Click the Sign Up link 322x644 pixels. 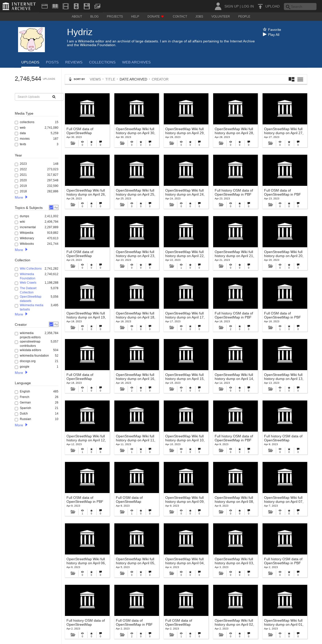(x=231, y=6)
